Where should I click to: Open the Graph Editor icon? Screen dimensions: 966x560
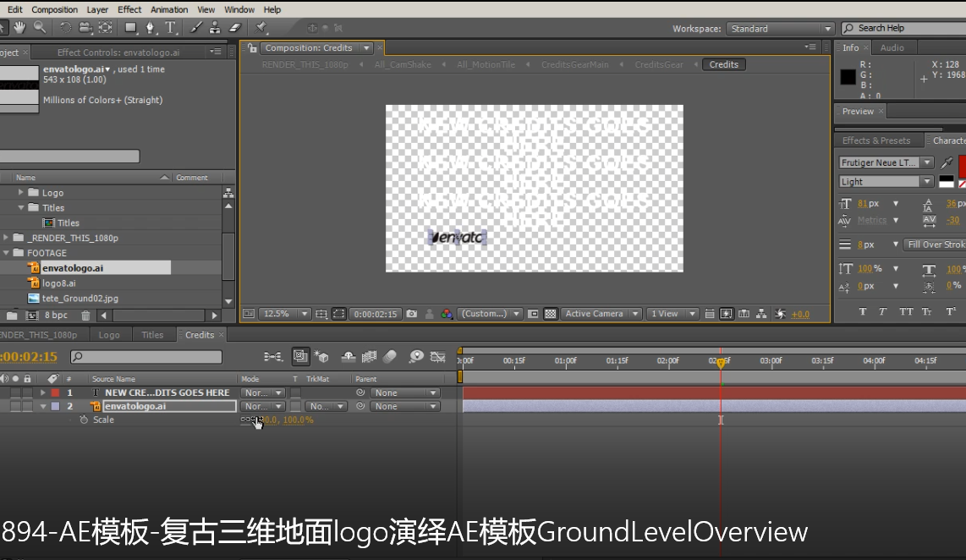tap(437, 357)
